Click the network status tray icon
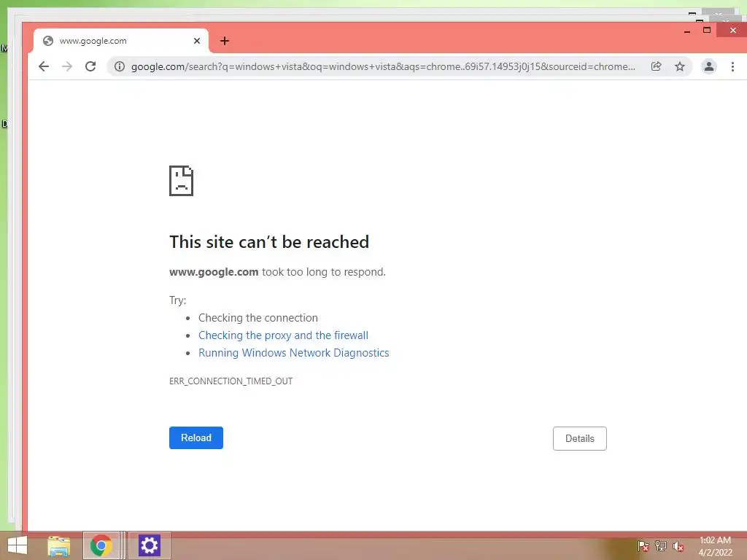 point(661,546)
